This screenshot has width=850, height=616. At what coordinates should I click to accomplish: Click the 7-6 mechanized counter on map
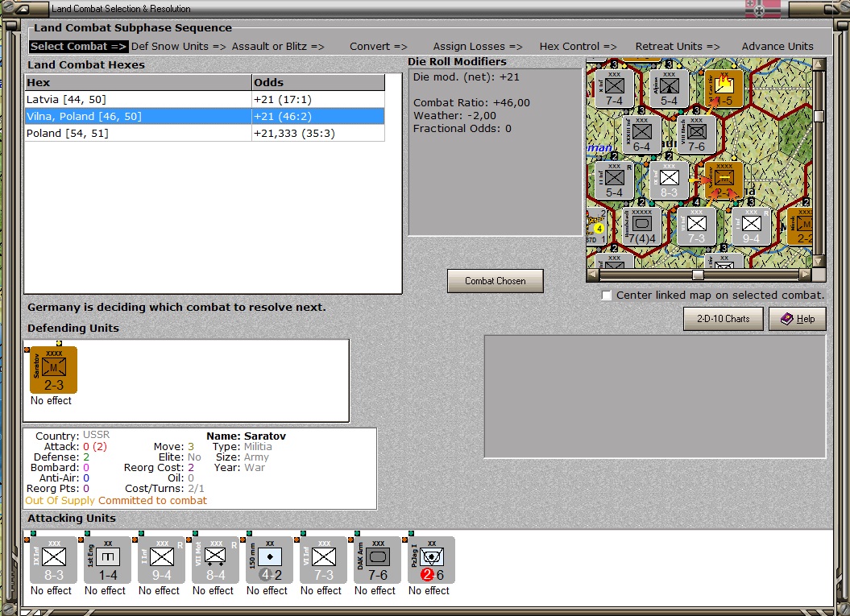pyautogui.click(x=697, y=134)
